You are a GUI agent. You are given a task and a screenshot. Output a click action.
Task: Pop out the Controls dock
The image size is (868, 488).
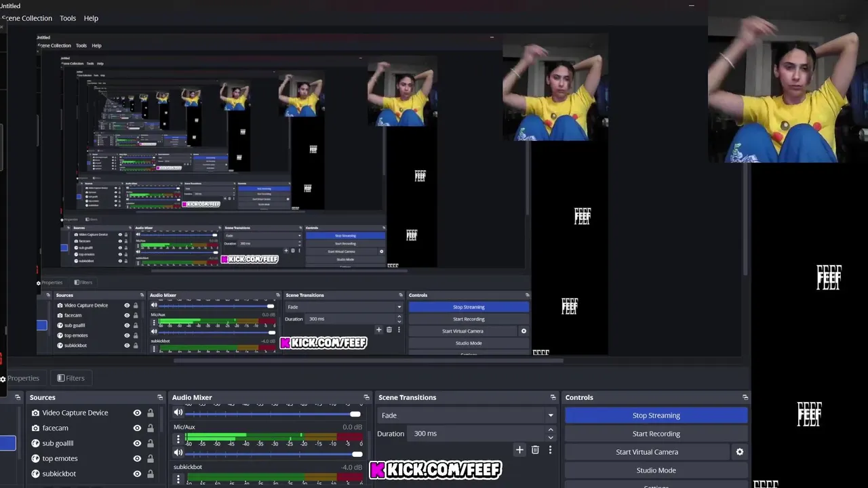click(745, 397)
